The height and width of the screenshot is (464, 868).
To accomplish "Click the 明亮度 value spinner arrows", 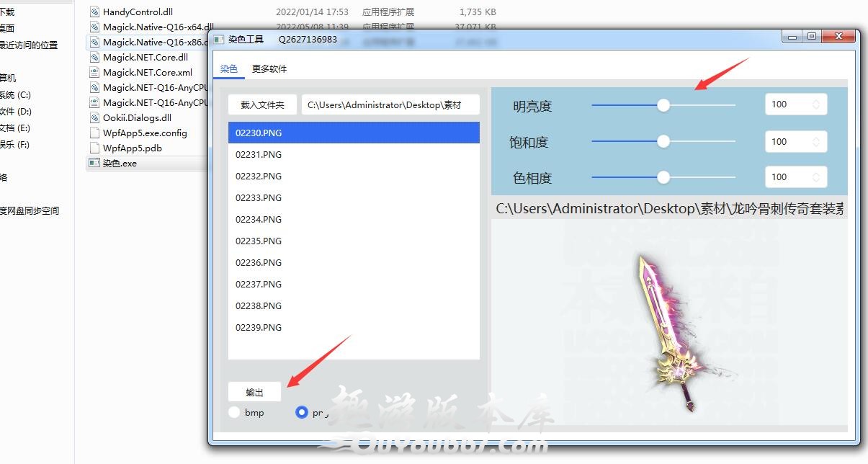I will pyautogui.click(x=816, y=104).
